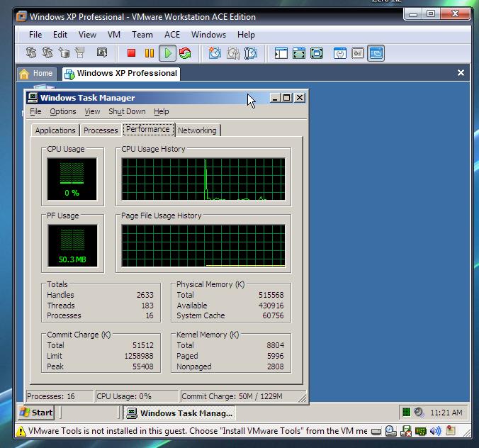Reset the virtual machine using restart icon
This screenshot has width=479, height=448.
click(185, 53)
